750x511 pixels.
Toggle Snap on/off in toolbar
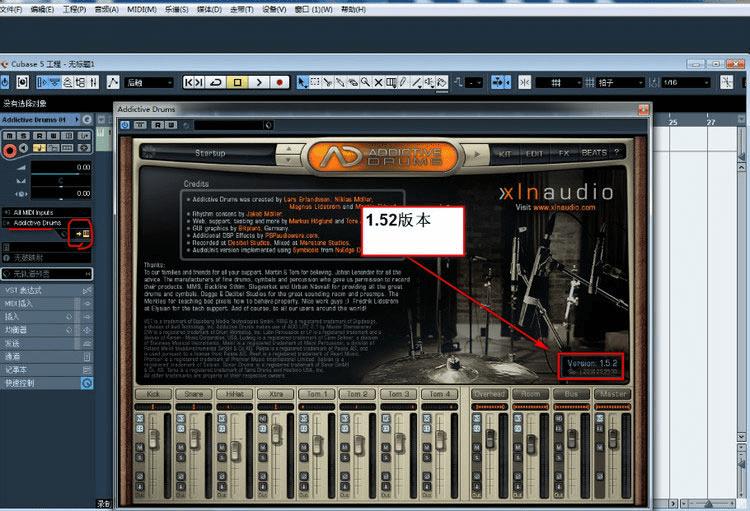pos(525,82)
